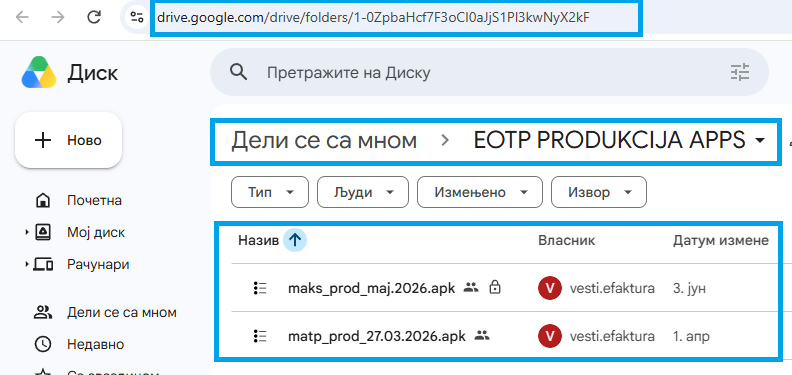The height and width of the screenshot is (375, 792).
Task: Open site information icon beside the URL
Action: tap(136, 18)
